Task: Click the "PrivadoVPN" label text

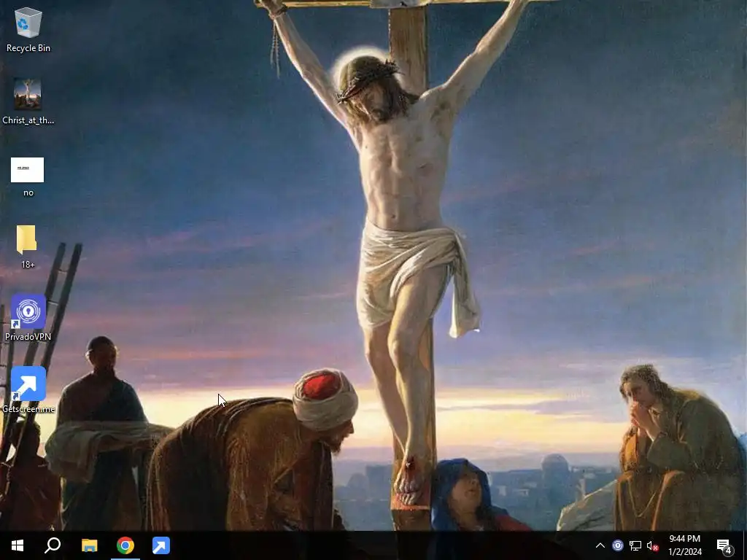Action: tap(28, 337)
